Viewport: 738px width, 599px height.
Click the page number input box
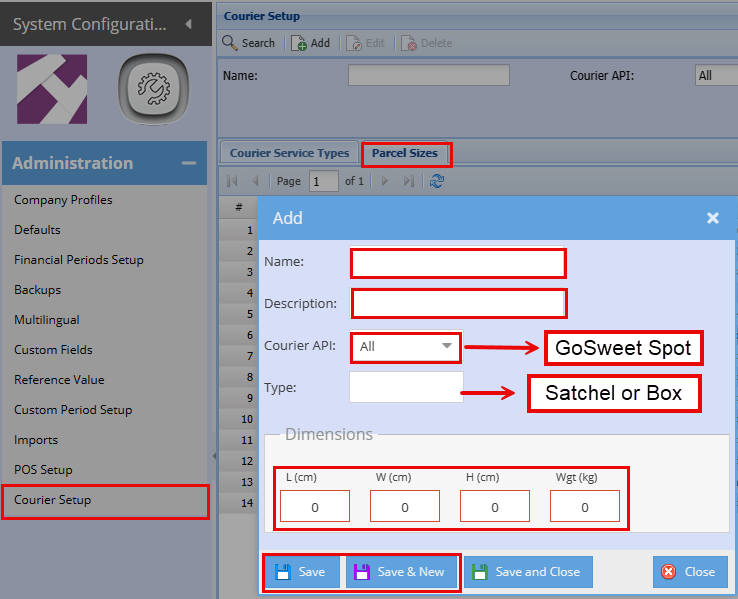[x=324, y=181]
